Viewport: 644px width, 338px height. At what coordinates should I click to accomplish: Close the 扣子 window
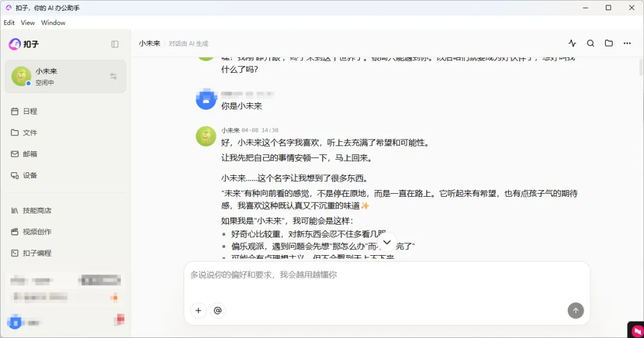click(631, 8)
